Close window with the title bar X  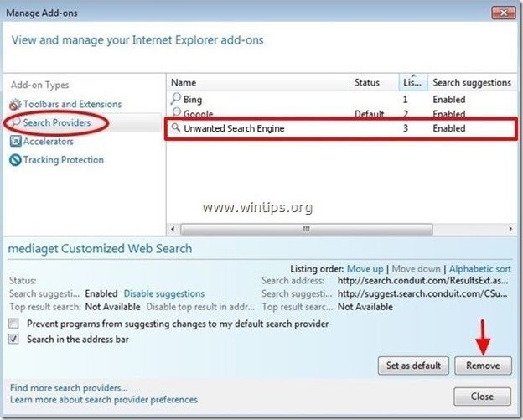[504, 13]
